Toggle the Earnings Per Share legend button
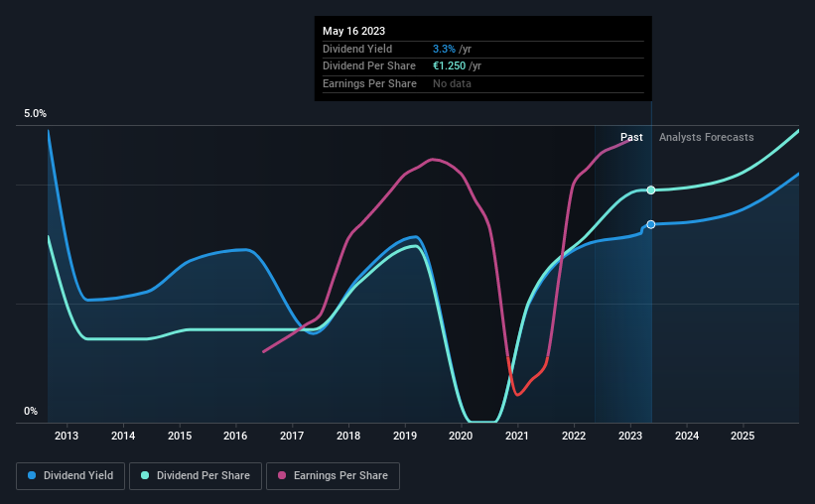Image resolution: width=815 pixels, height=504 pixels. 333,476
